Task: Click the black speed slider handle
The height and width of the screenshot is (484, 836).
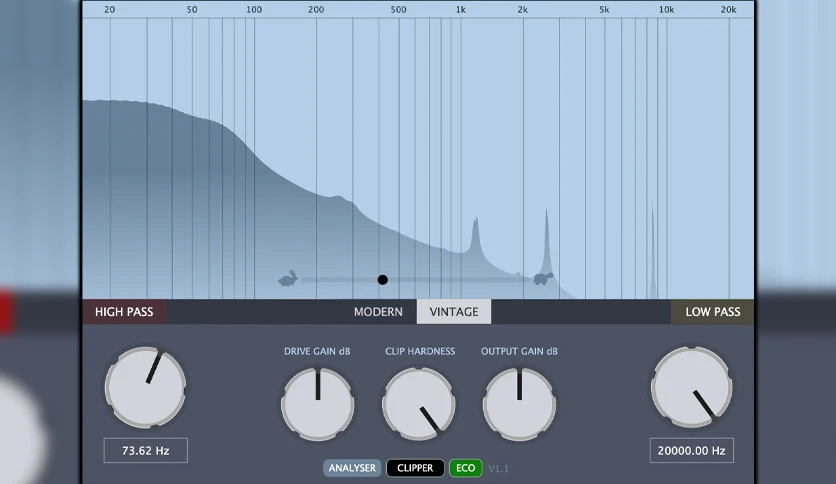Action: point(382,280)
